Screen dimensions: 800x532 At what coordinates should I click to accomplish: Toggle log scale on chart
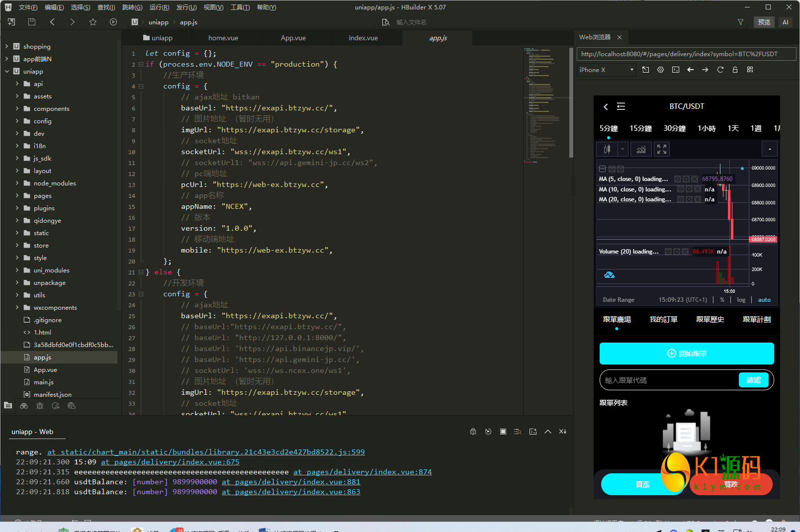(x=741, y=300)
